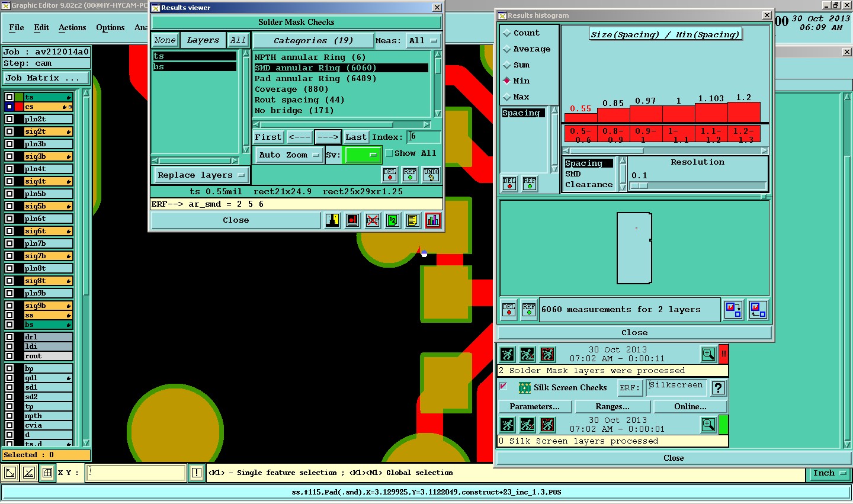Open the Auto Zoom dropdown

[x=289, y=155]
